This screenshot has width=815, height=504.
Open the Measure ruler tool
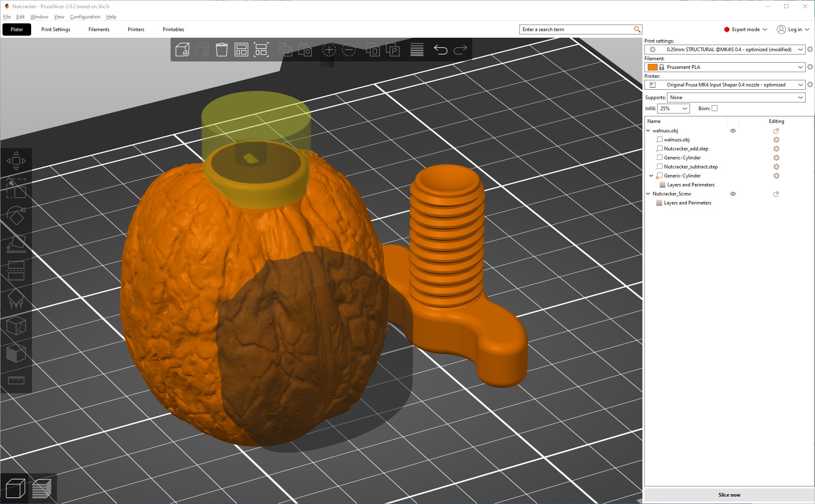[x=16, y=380]
